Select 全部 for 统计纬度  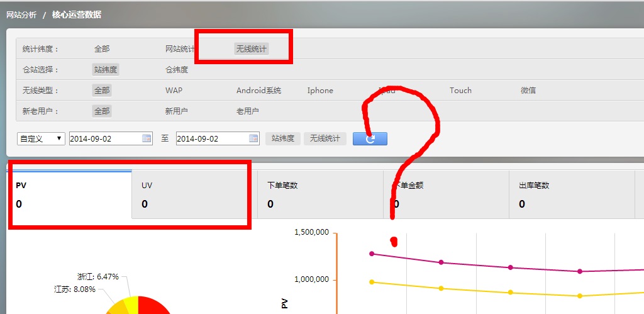tap(102, 49)
